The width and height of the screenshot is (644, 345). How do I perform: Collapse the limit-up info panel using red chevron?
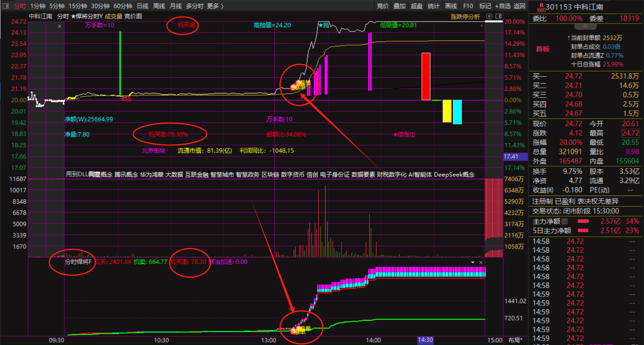[x=585, y=27]
